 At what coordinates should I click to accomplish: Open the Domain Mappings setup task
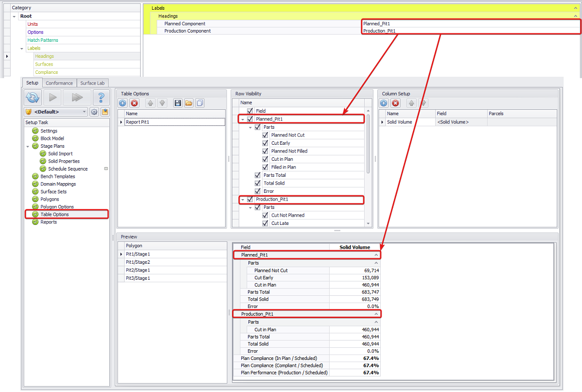click(58, 184)
